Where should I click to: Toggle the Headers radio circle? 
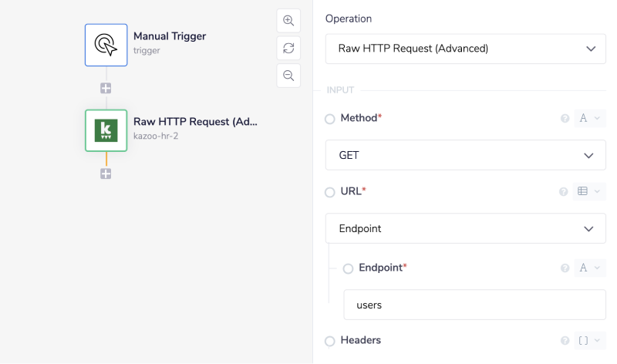tap(330, 341)
